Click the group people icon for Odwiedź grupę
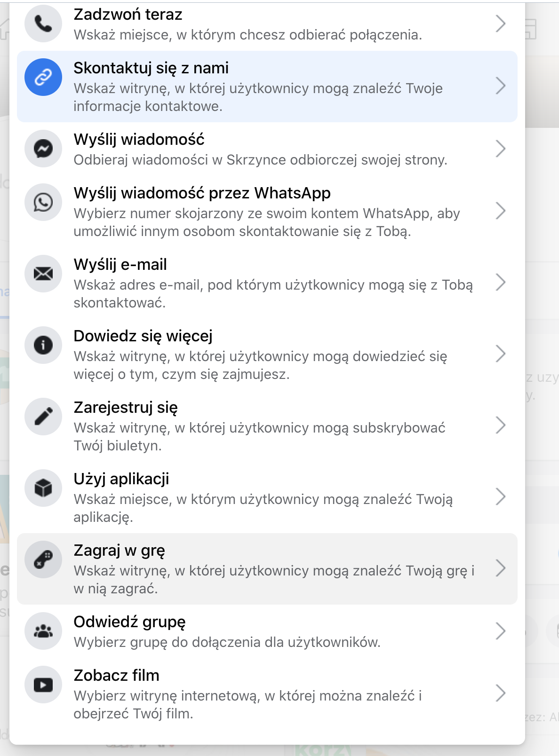Screen dimensions: 559x756 pyautogui.click(x=43, y=631)
